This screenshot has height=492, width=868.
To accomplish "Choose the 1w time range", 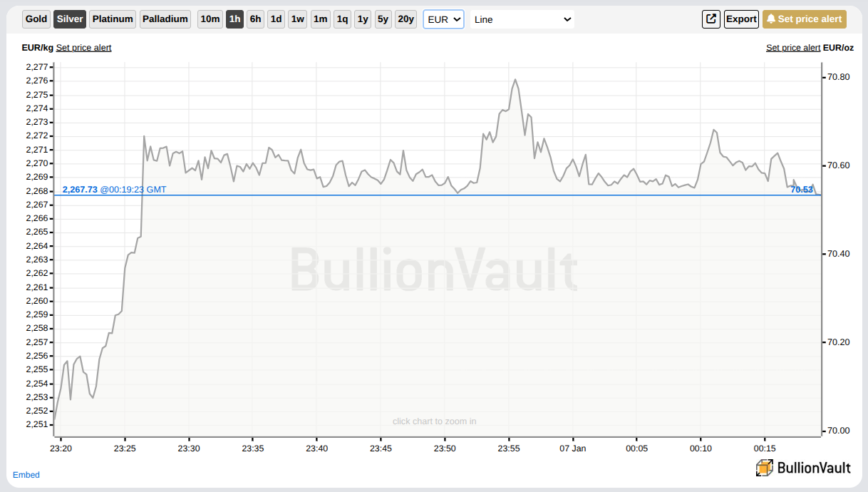I will (297, 19).
